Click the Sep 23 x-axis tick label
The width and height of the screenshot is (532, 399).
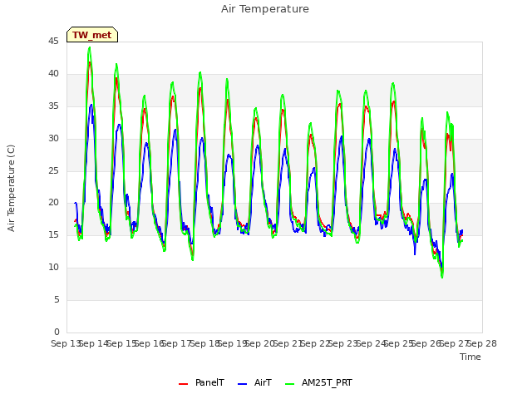[x=343, y=343]
